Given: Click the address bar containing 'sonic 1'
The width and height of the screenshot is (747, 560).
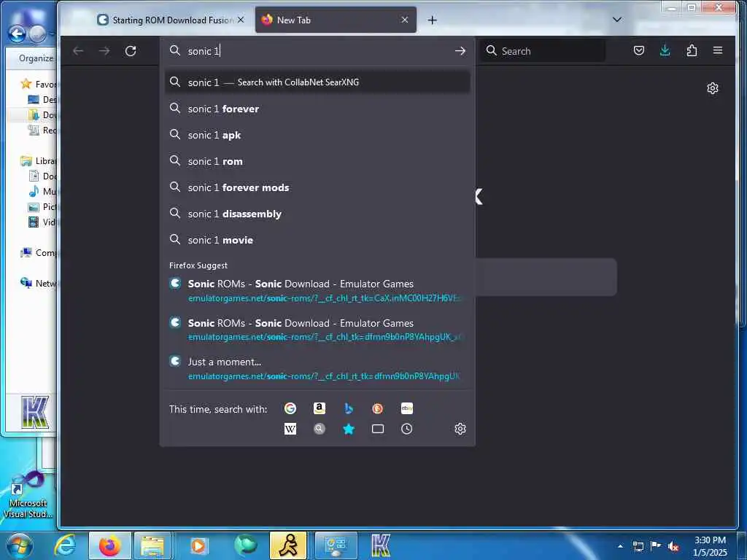Looking at the screenshot, I should point(317,51).
